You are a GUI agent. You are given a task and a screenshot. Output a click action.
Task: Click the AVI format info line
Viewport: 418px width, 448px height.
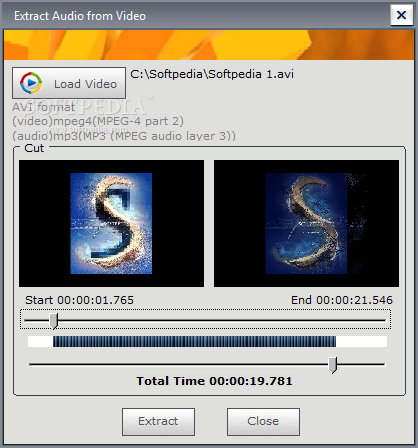tap(43, 107)
